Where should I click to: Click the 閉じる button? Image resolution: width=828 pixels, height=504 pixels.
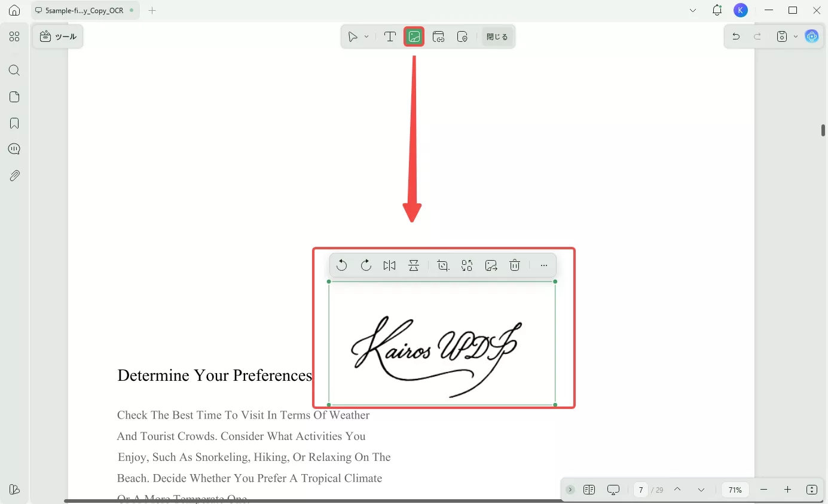[497, 37]
